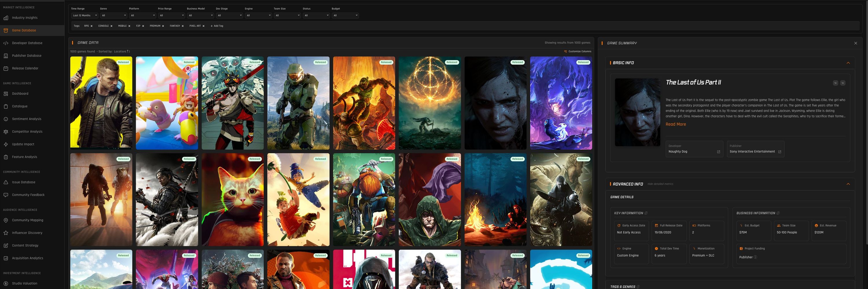Viewport: 868px width, 289px height.
Task: Open the Status filter dropdown
Action: [x=316, y=16]
